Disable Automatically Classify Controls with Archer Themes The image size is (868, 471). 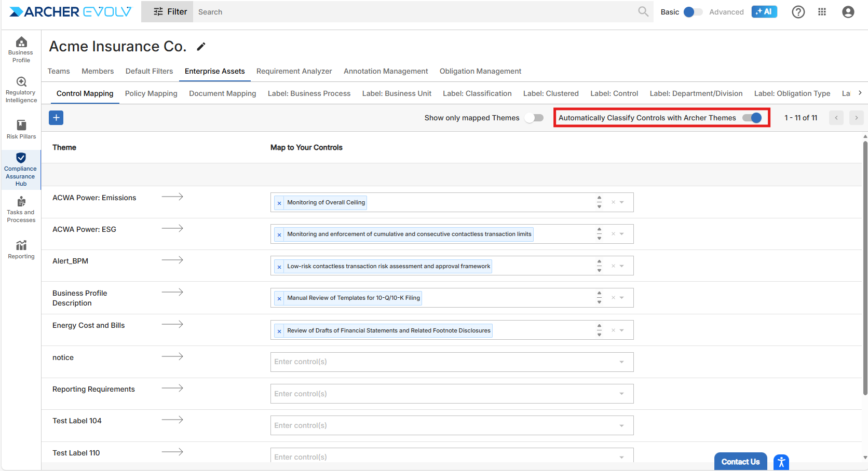coord(752,118)
